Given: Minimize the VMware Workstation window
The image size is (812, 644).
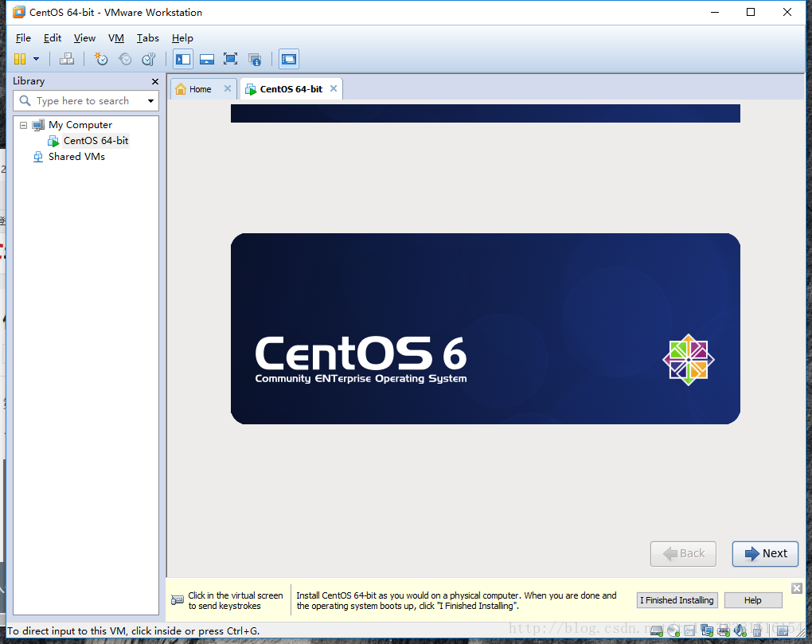Looking at the screenshot, I should coord(715,12).
